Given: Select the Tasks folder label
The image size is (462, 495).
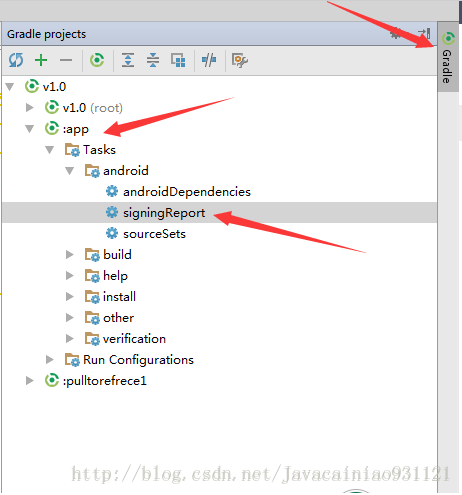Looking at the screenshot, I should click(x=99, y=150).
